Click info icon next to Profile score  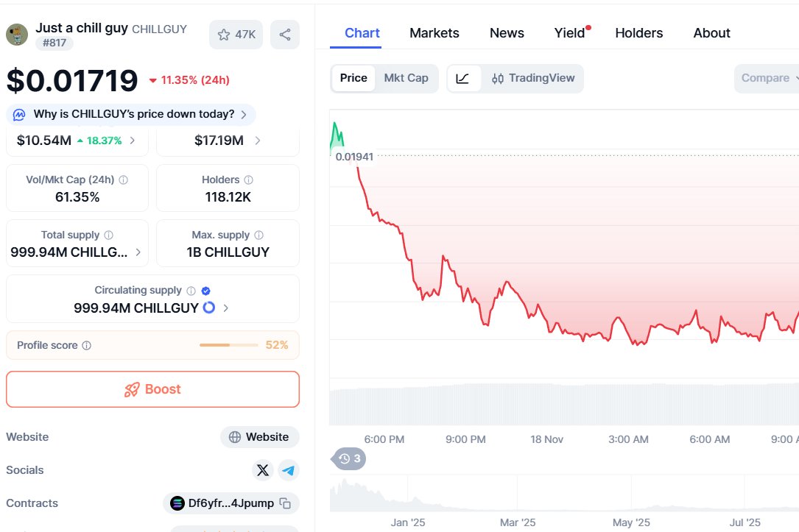point(86,345)
